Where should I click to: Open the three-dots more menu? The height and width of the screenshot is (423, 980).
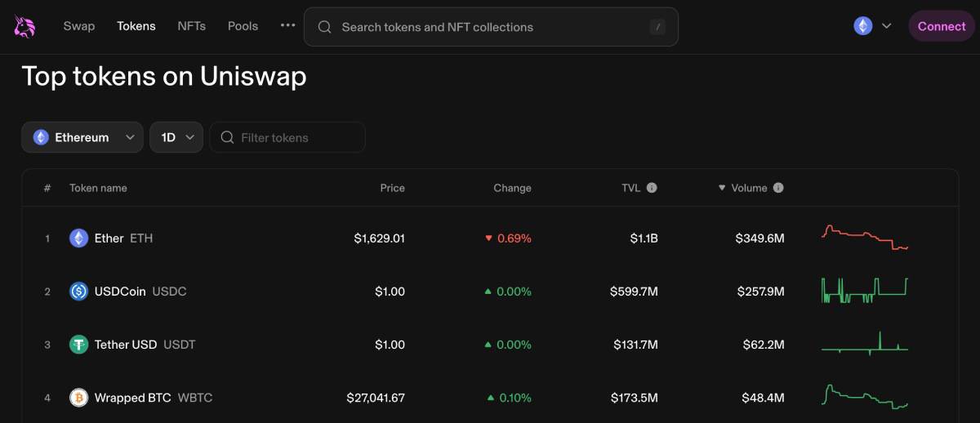click(287, 25)
